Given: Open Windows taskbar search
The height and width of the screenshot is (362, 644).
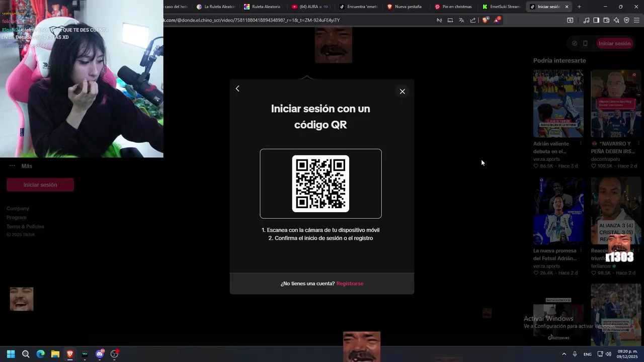Looking at the screenshot, I should point(26,354).
